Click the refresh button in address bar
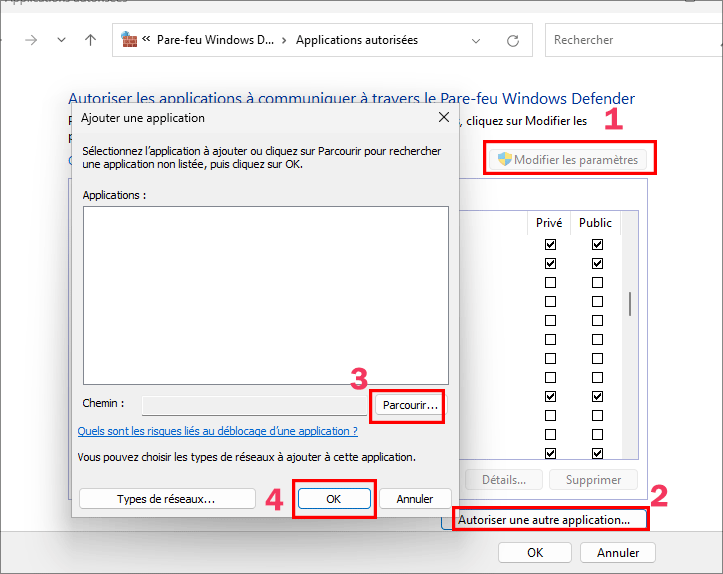The height and width of the screenshot is (574, 723). coord(513,40)
